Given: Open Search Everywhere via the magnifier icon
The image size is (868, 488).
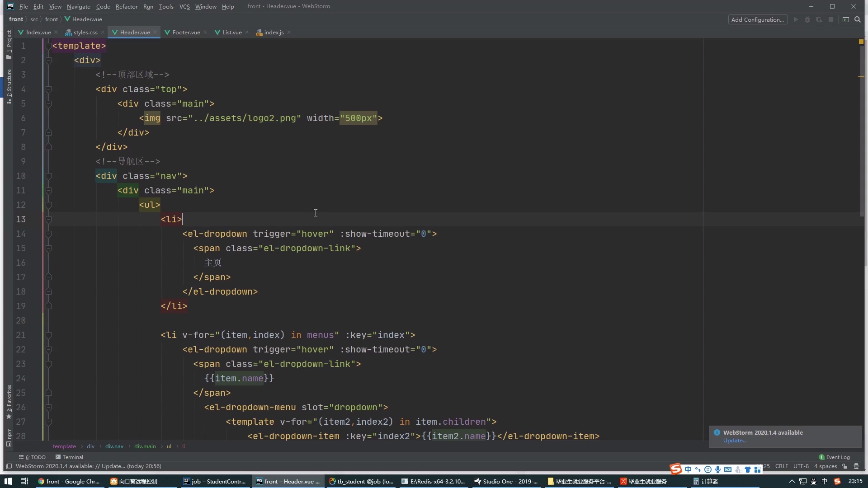Looking at the screenshot, I should click(x=858, y=19).
